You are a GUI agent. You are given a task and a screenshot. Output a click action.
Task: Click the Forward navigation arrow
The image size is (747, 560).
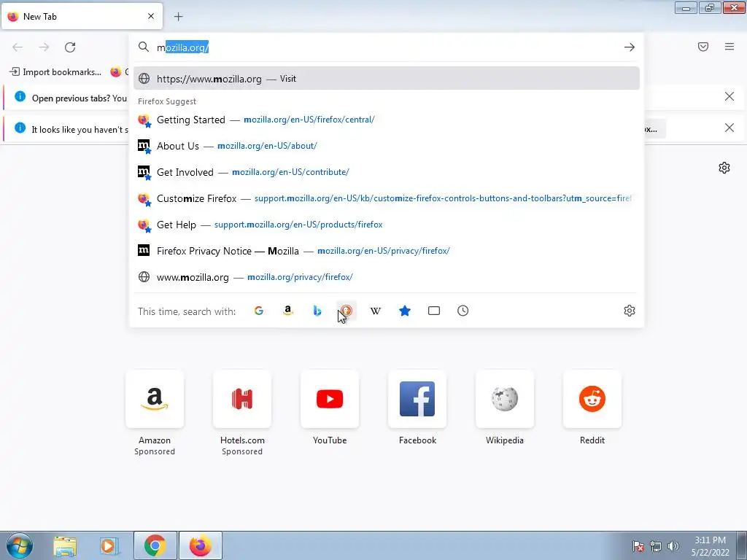(x=44, y=47)
